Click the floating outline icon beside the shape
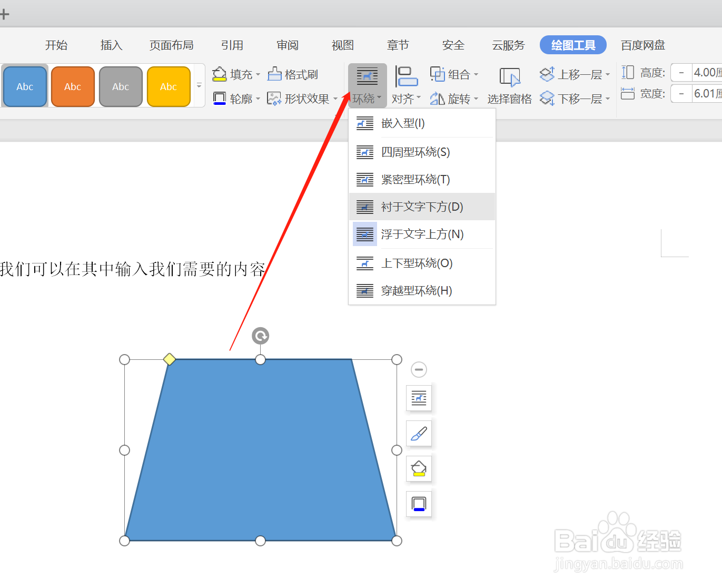722x588 pixels. coord(418,503)
